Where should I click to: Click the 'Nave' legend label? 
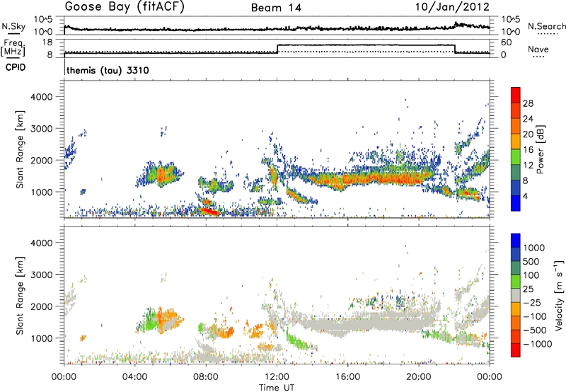click(x=538, y=50)
